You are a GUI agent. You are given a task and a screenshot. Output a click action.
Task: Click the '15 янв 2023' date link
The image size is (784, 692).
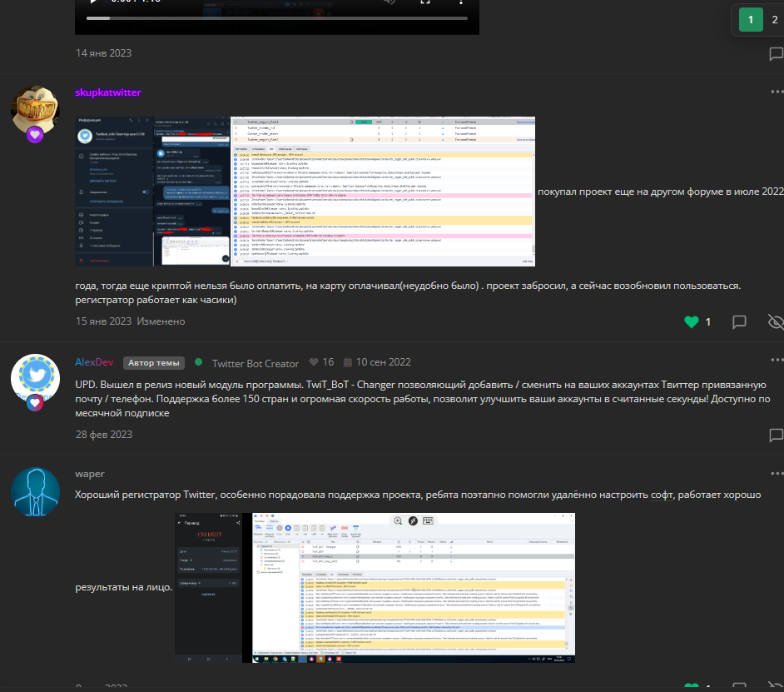click(x=103, y=321)
